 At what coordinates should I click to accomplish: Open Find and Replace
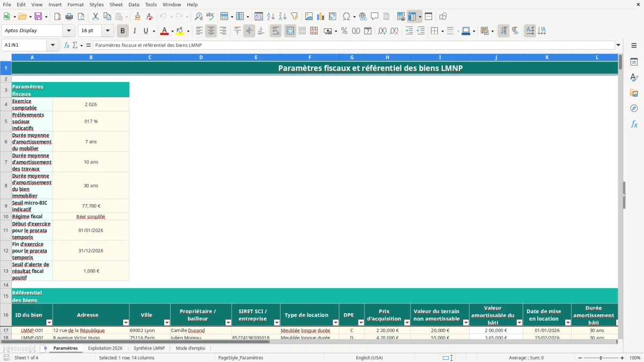[199, 17]
